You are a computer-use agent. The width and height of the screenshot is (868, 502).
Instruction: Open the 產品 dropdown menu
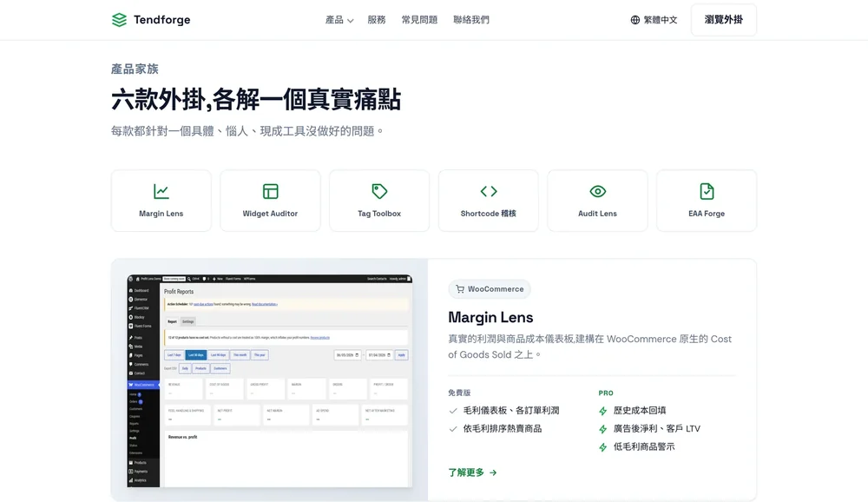pos(339,20)
